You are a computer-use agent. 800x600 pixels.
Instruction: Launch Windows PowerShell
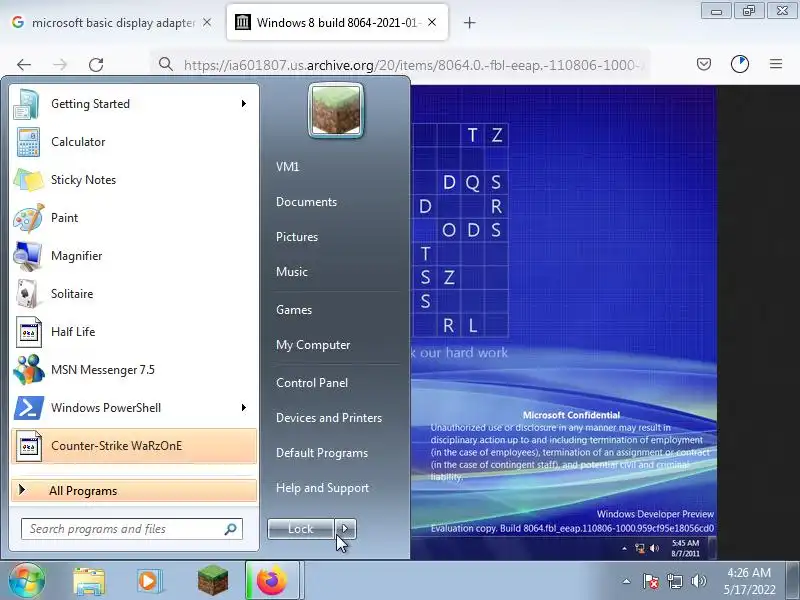click(134, 408)
